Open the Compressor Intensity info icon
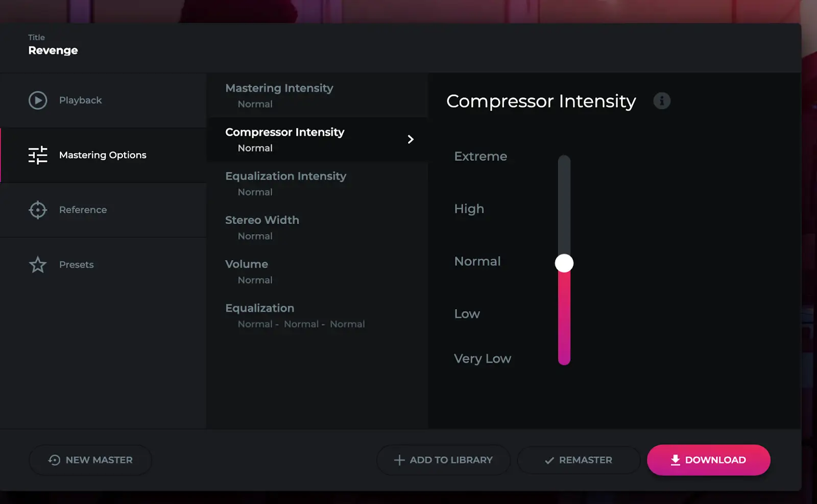 click(662, 101)
